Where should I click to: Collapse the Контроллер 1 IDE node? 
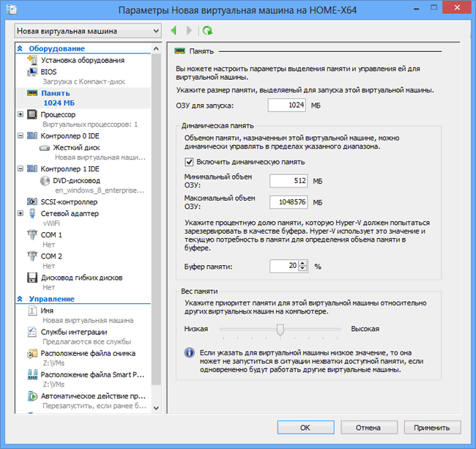pos(21,168)
